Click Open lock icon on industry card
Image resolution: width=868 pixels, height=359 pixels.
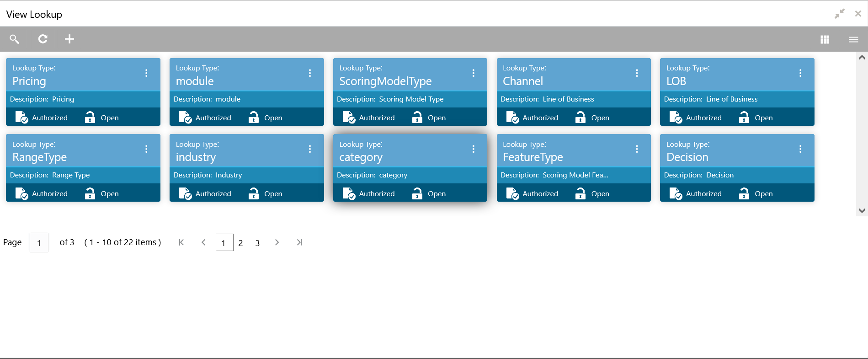254,194
